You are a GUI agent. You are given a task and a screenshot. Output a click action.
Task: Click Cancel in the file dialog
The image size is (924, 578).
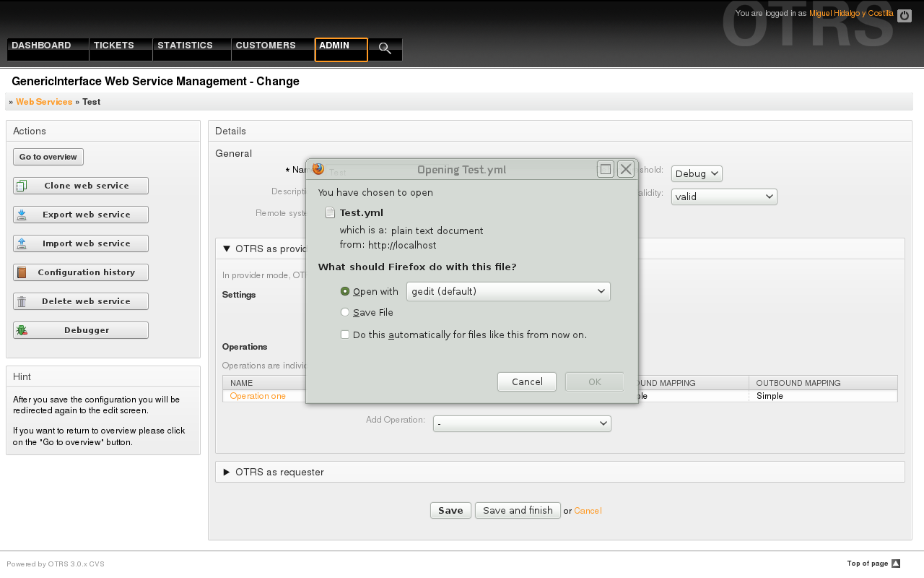tap(526, 381)
